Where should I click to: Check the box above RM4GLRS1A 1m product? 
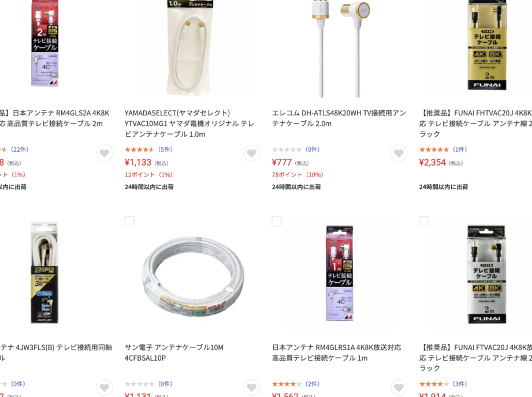pos(277,222)
